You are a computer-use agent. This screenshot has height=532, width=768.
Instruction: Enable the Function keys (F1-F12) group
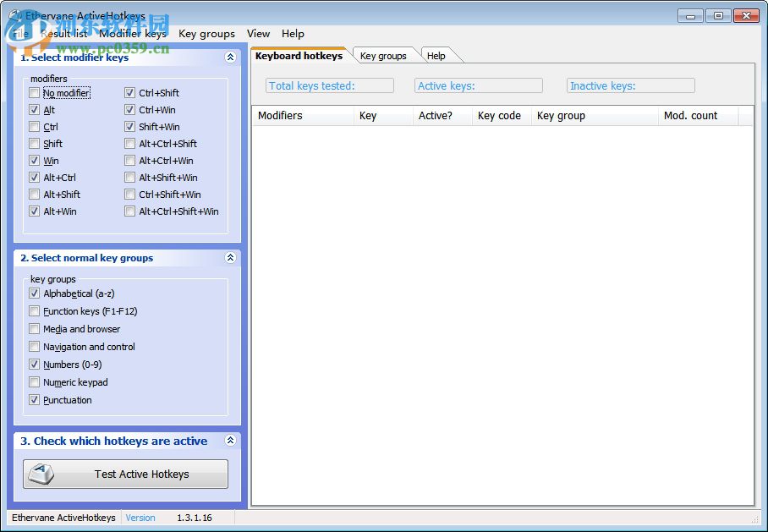click(35, 311)
